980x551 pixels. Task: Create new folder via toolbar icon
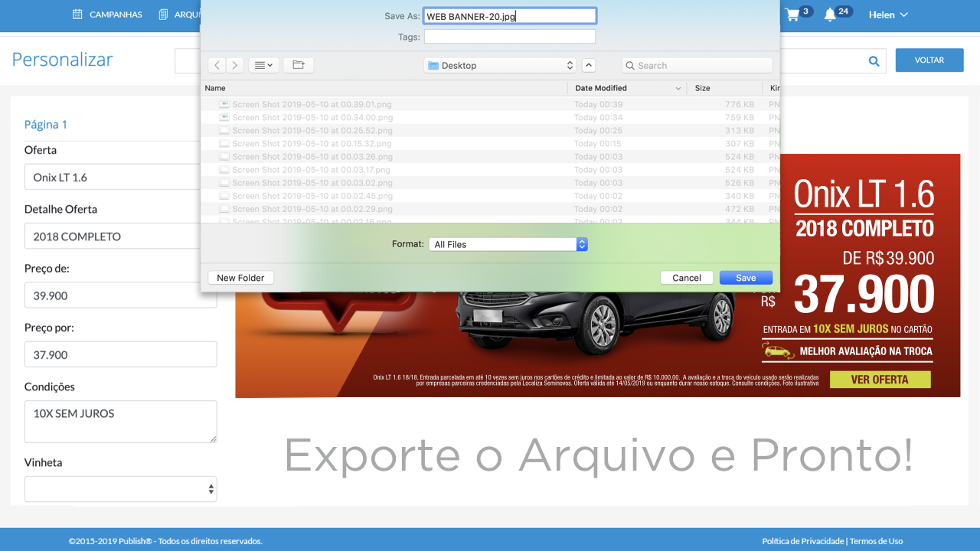[299, 66]
